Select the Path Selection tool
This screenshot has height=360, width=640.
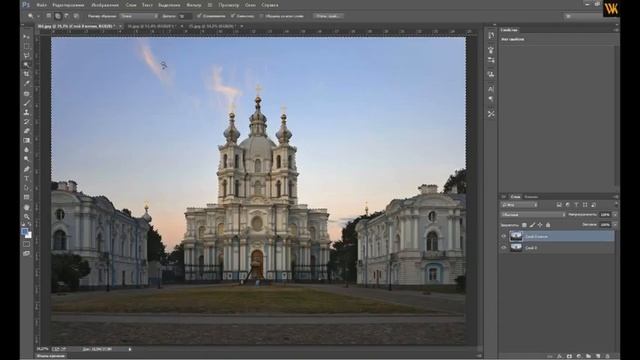27,188
